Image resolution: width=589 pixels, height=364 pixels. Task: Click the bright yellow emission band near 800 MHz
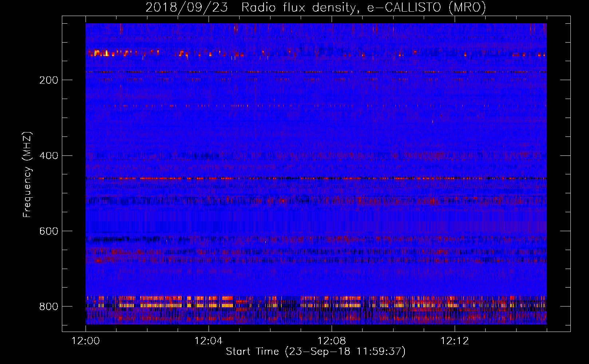[316, 305]
